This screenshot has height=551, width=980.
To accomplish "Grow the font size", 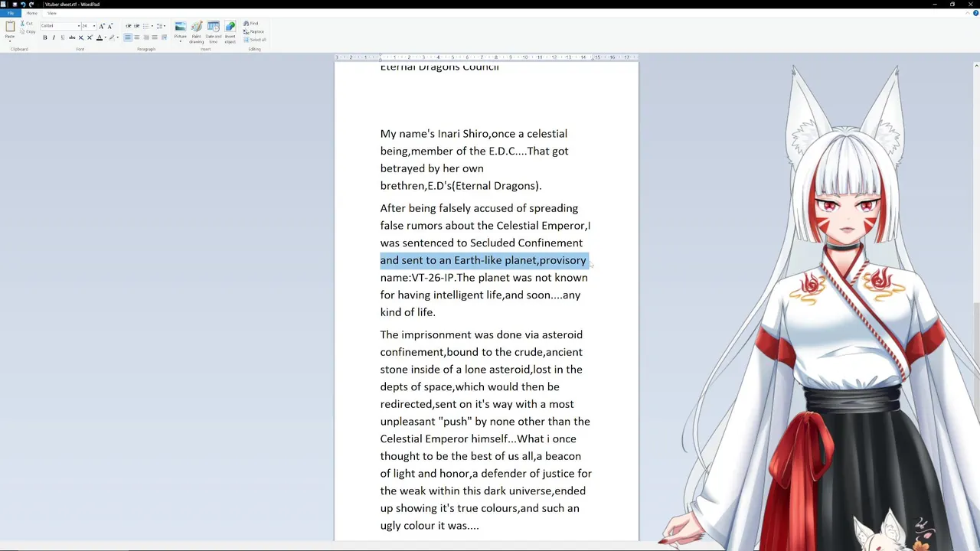I will (x=102, y=26).
